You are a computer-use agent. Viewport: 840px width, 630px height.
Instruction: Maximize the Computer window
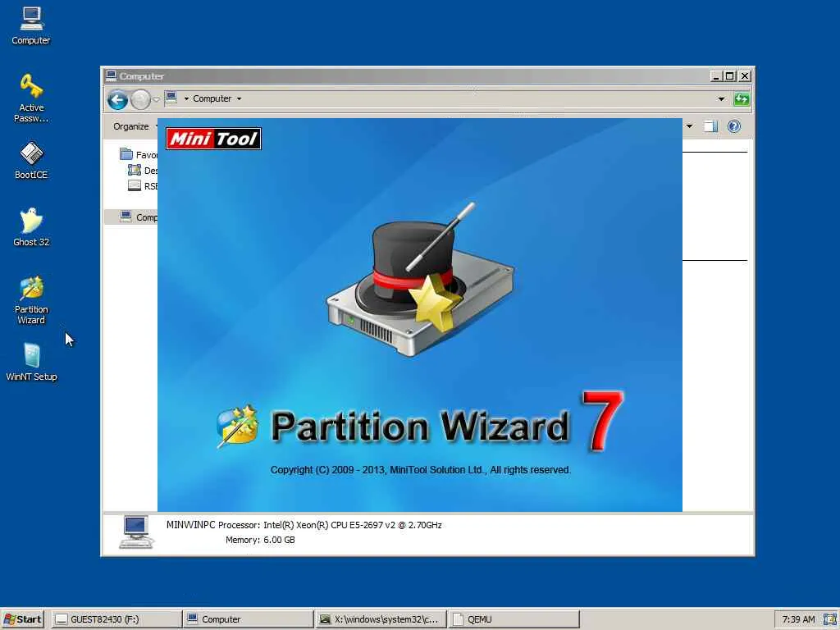[729, 76]
